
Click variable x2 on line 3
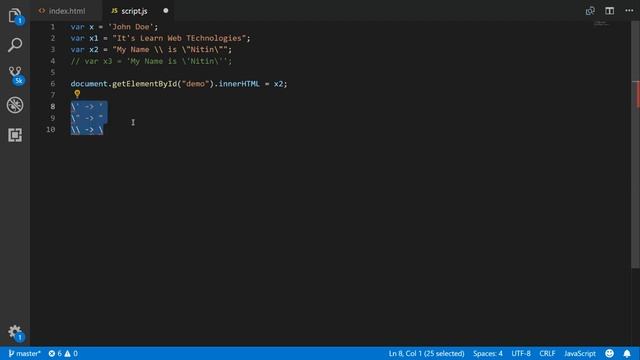tap(94, 50)
